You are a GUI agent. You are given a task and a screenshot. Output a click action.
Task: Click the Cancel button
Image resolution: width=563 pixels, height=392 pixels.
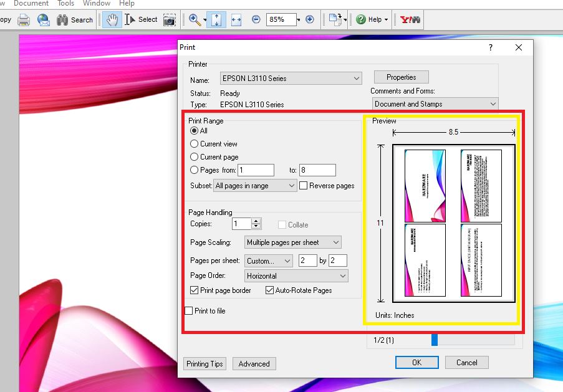pos(467,363)
